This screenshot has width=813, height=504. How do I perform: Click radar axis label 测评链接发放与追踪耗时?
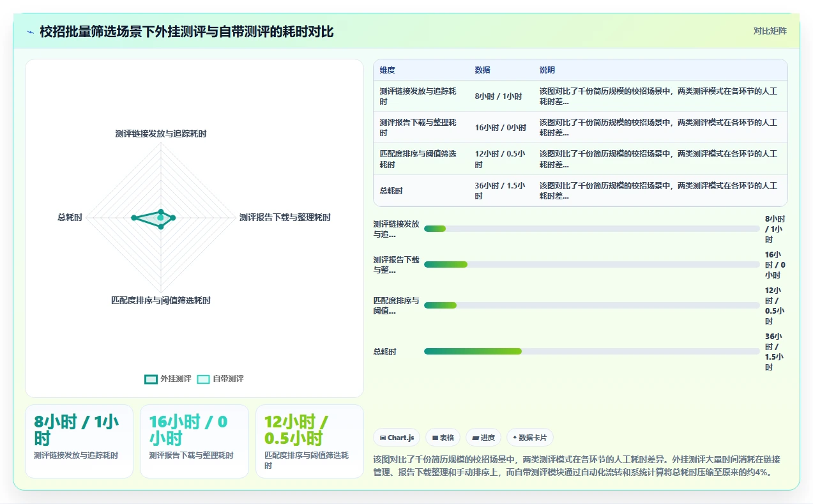pos(161,134)
